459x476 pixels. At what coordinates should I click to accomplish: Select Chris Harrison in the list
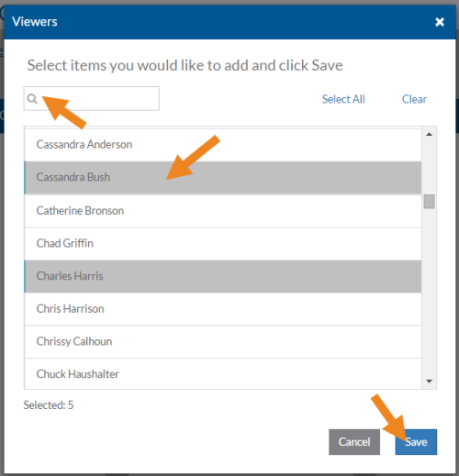[223, 309]
